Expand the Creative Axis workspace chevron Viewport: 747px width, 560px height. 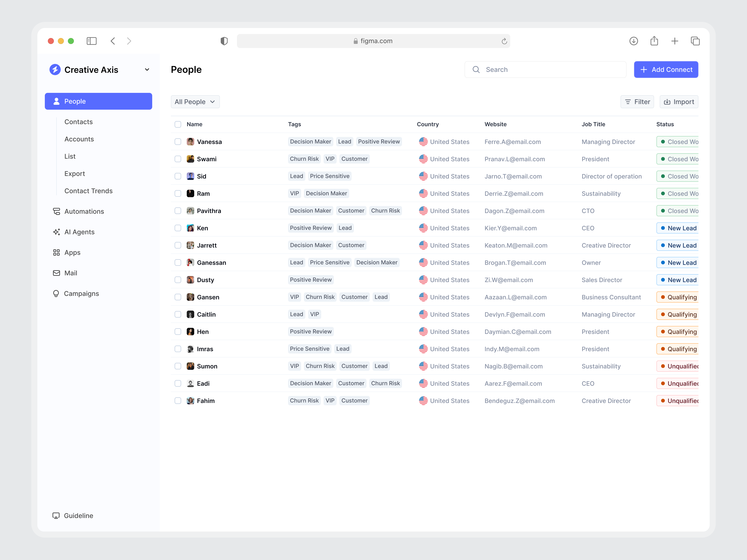tap(147, 70)
